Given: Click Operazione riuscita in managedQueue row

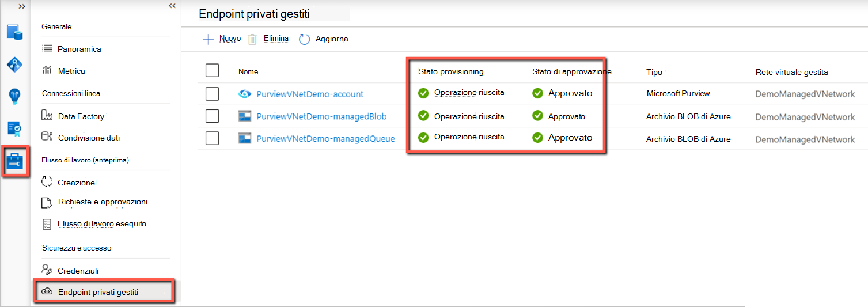Looking at the screenshot, I should point(469,137).
